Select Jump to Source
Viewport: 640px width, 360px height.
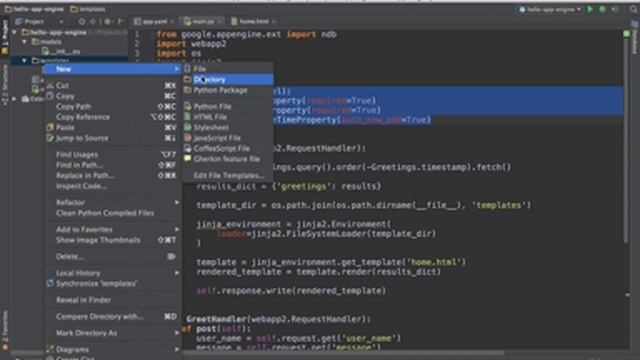click(113, 138)
